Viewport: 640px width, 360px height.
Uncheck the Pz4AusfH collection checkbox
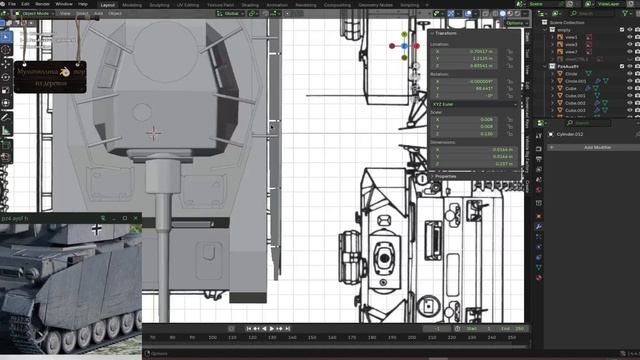coord(622,66)
